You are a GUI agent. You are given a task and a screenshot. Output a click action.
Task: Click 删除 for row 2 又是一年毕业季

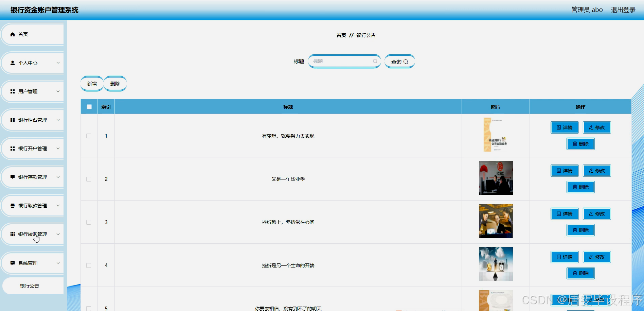(580, 187)
